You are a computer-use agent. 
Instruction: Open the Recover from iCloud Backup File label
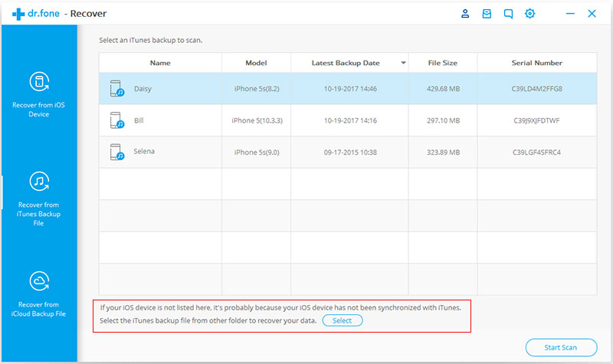pos(39,310)
